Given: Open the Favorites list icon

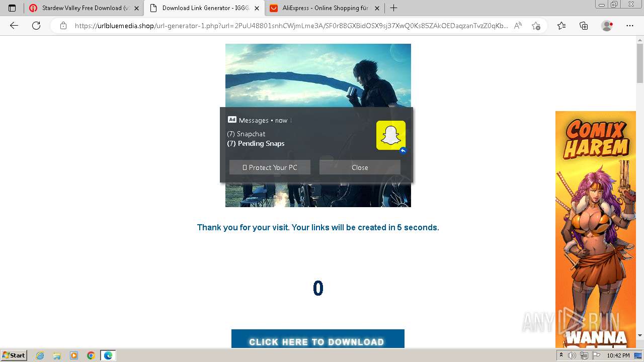Looking at the screenshot, I should 561,26.
